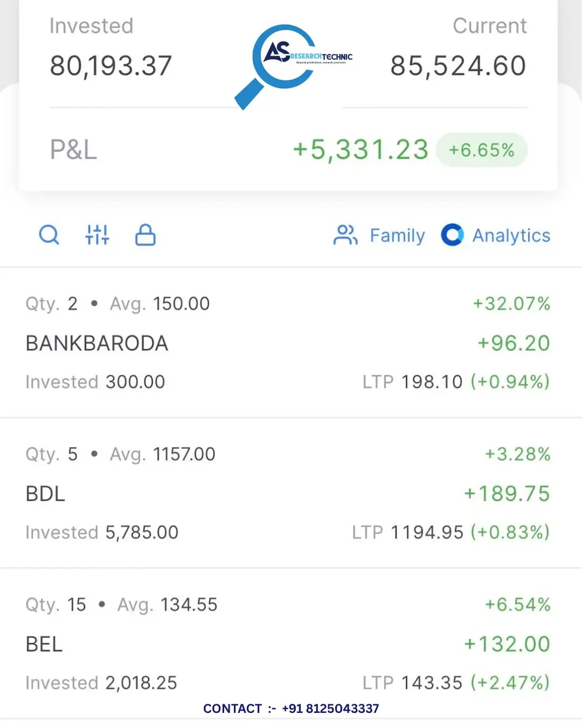Image resolution: width=582 pixels, height=728 pixels.
Task: Open the holdings search magnifier icon
Action: click(x=49, y=235)
